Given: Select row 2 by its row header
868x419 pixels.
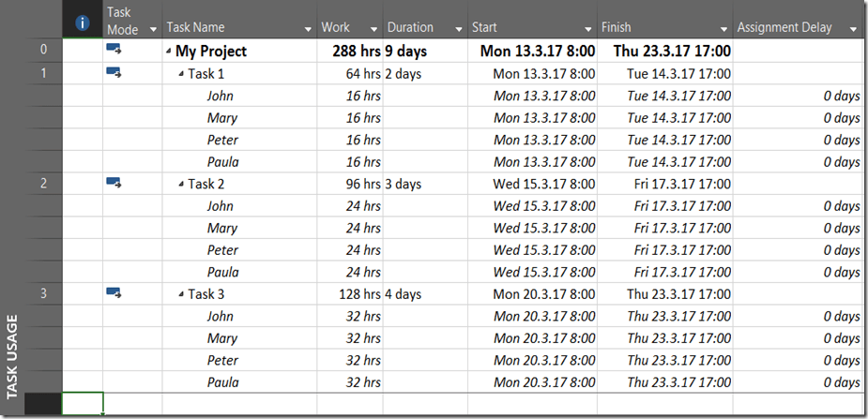Looking at the screenshot, I should pyautogui.click(x=43, y=184).
